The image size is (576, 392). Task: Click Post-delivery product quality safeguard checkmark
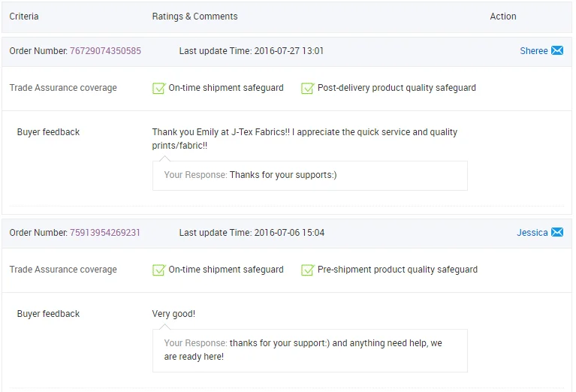pyautogui.click(x=307, y=89)
